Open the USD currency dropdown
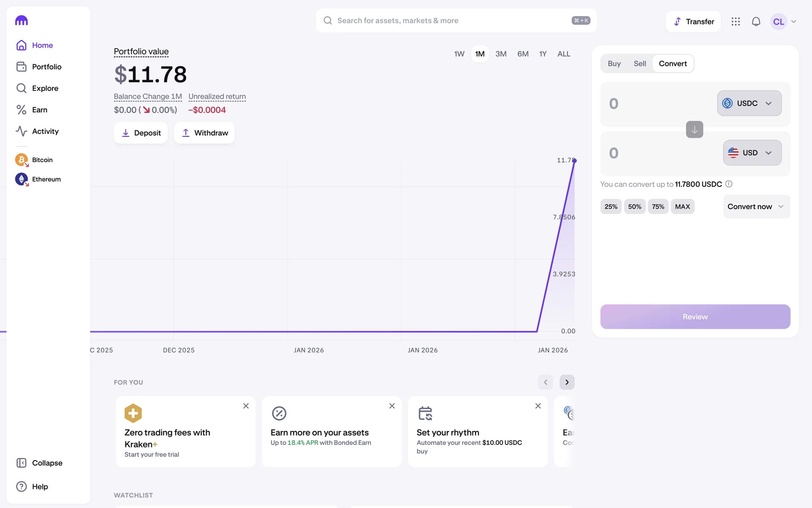 (752, 153)
